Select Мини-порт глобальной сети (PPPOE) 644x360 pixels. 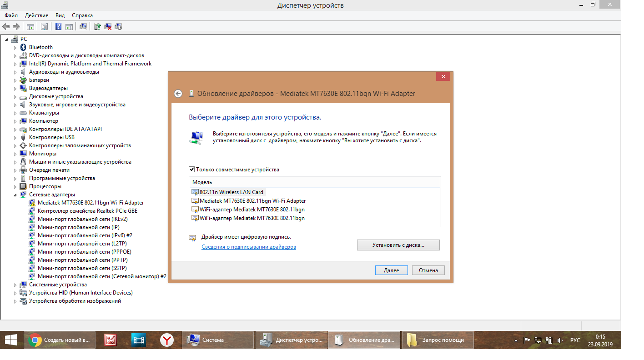(85, 252)
